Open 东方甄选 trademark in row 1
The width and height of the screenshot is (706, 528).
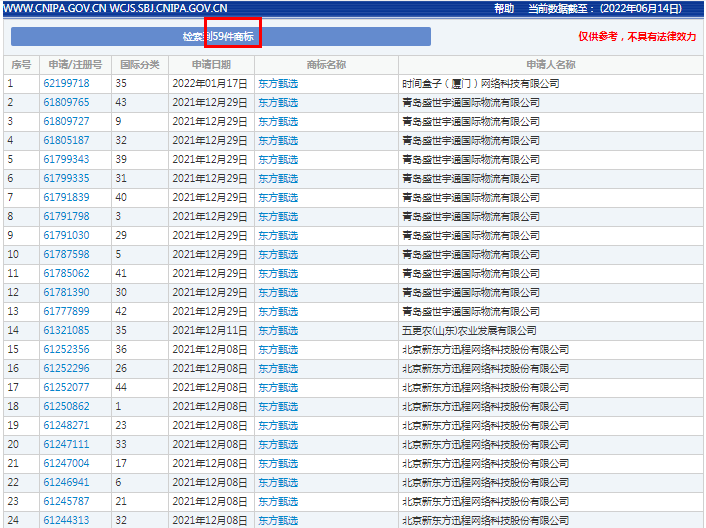click(278, 83)
